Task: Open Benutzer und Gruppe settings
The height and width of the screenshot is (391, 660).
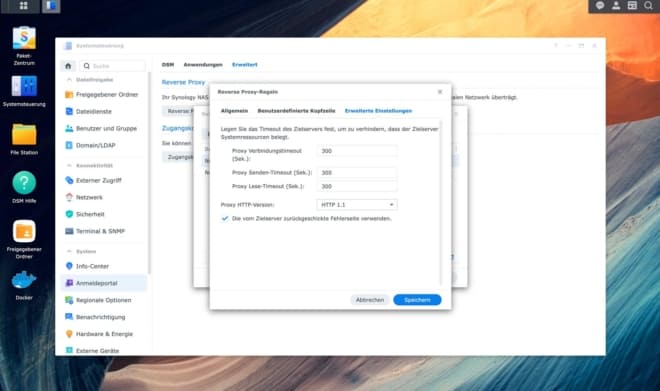Action: (104, 128)
